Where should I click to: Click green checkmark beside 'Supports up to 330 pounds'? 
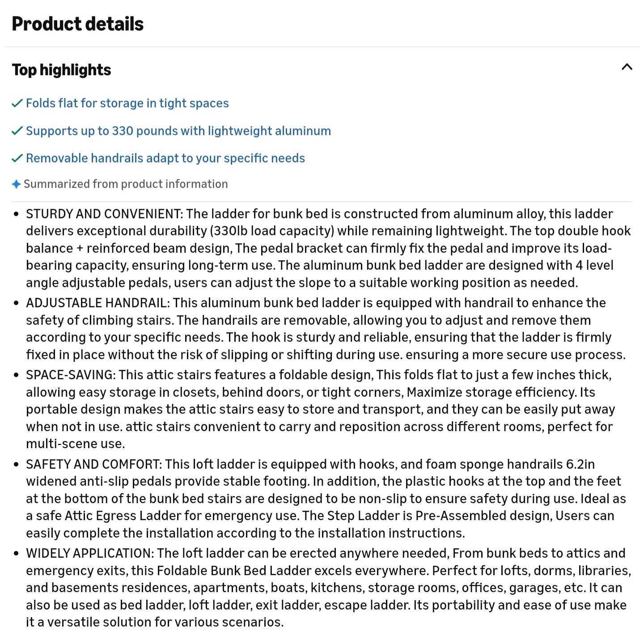coord(17,131)
